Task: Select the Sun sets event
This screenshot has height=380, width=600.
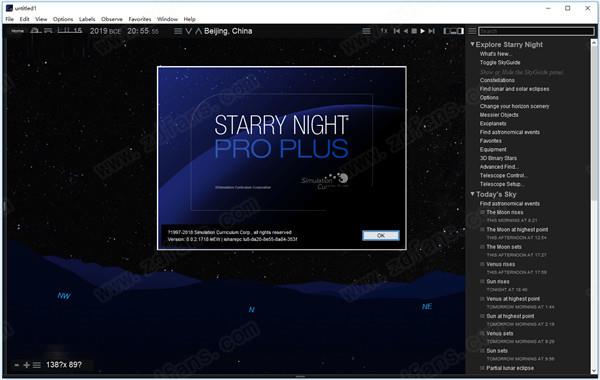Action: pyautogui.click(x=497, y=351)
